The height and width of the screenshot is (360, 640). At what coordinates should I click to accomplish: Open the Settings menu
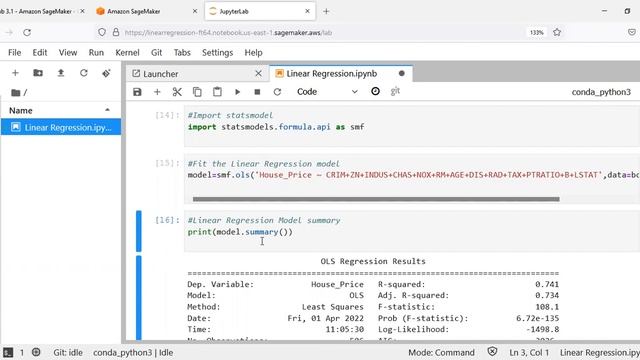(218, 53)
